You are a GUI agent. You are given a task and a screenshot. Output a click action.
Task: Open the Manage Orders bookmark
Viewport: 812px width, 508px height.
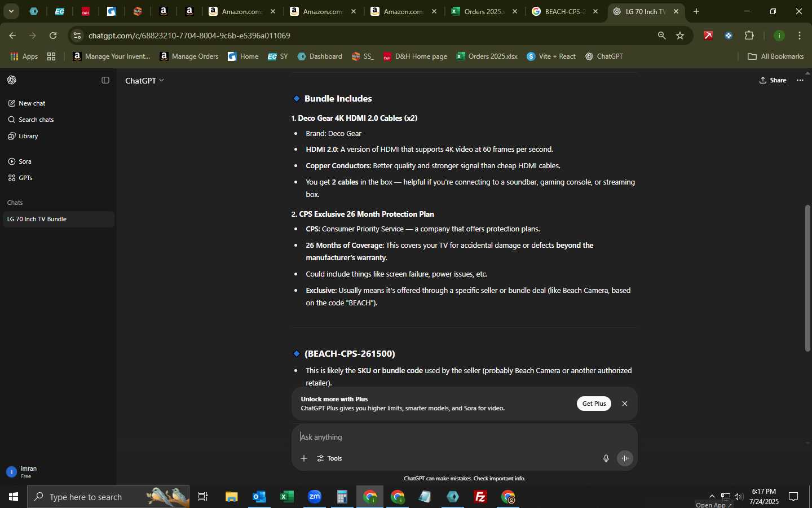pyautogui.click(x=189, y=56)
